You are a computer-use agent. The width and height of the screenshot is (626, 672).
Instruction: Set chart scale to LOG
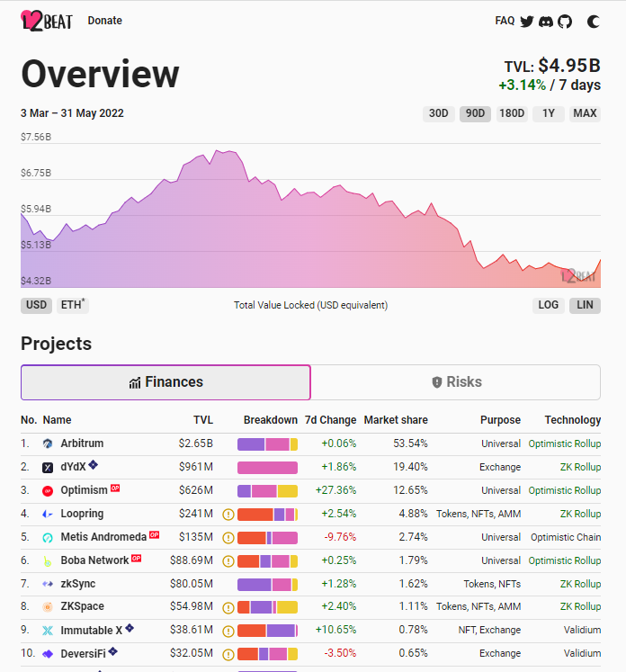click(x=549, y=306)
